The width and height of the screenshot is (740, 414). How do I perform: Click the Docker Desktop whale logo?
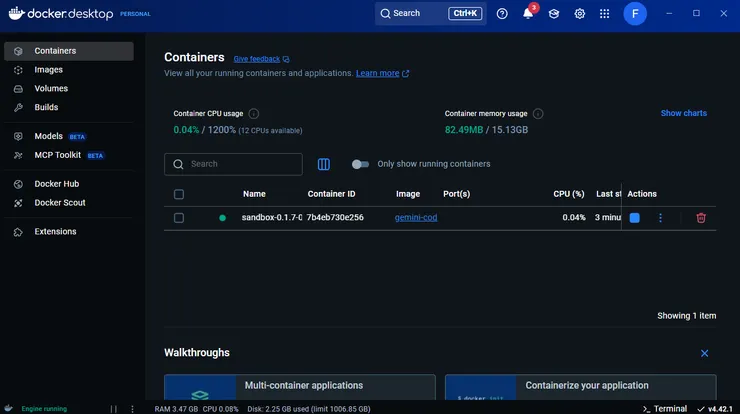click(x=17, y=13)
